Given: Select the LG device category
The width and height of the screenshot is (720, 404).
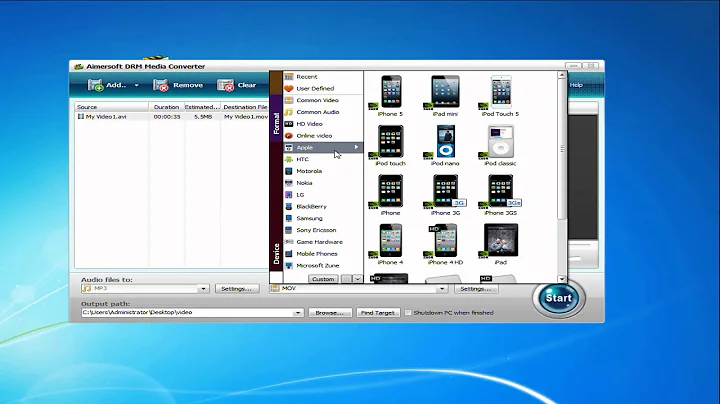Looking at the screenshot, I should click(x=323, y=195).
